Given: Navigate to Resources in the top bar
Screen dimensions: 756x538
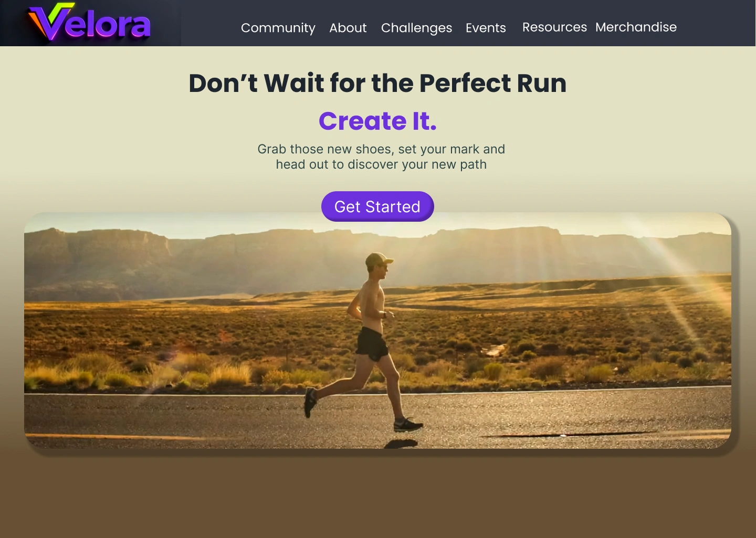Looking at the screenshot, I should coord(554,27).
